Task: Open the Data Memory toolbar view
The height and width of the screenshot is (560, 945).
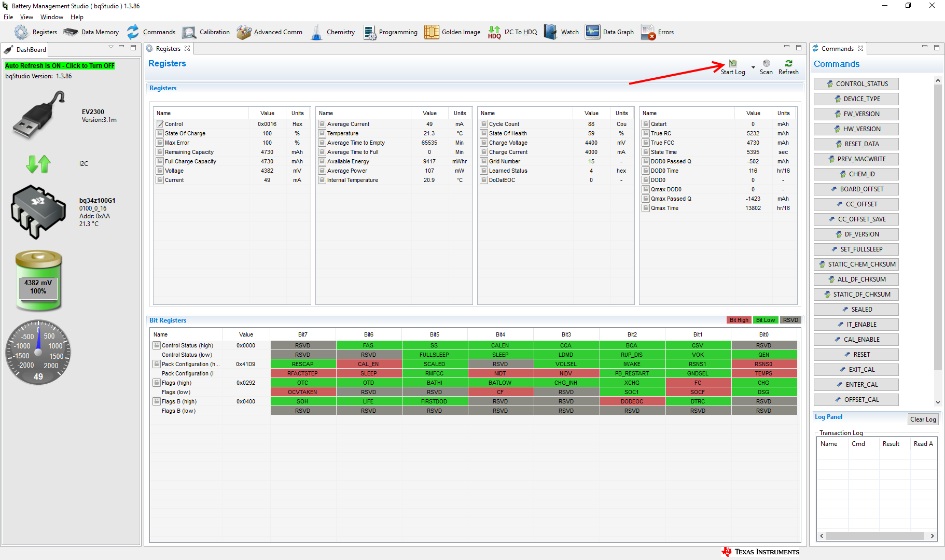Action: 91,32
